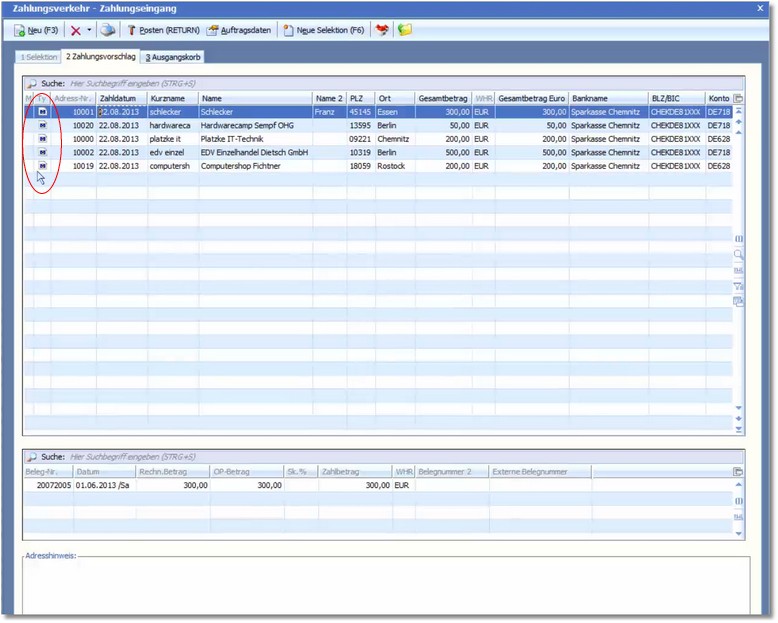Start Neue Selektion (F6)
Image resolution: width=778 pixels, height=623 pixels.
323,31
